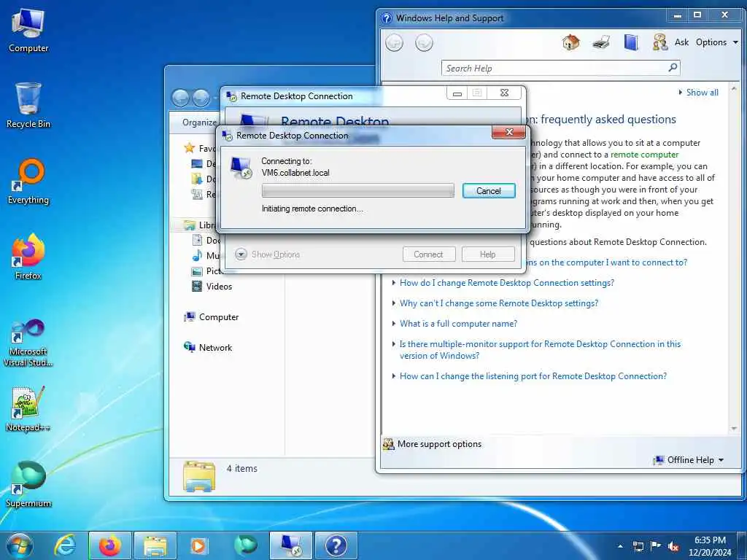The height and width of the screenshot is (560, 747).
Task: Select the Recycle Bin desktop icon
Action: (28, 106)
